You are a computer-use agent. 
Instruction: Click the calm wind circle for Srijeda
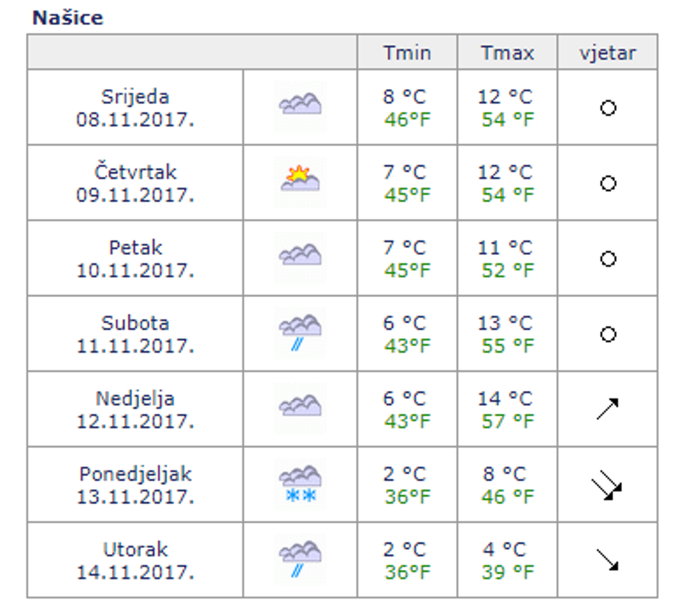608,108
